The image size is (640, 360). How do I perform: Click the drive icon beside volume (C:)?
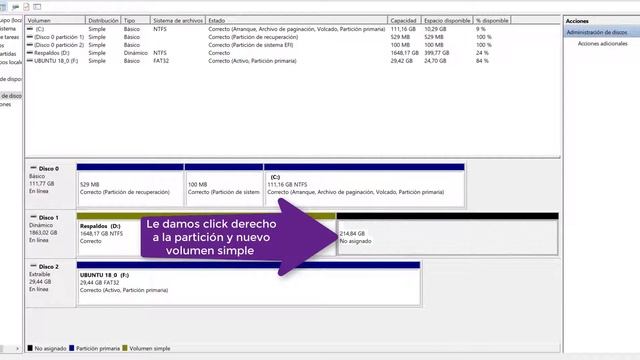click(x=30, y=29)
